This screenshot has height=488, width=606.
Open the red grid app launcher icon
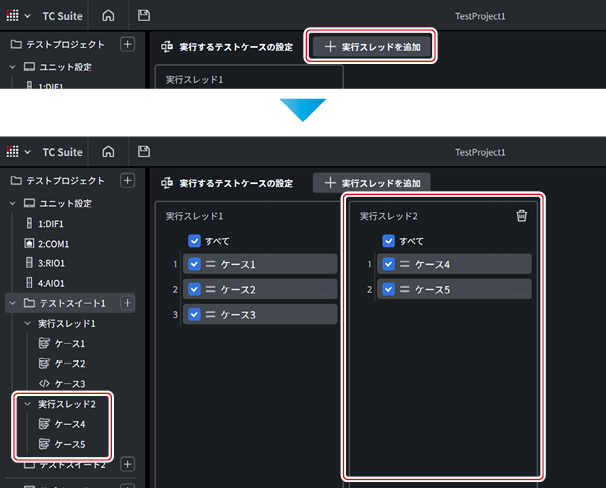[12, 152]
